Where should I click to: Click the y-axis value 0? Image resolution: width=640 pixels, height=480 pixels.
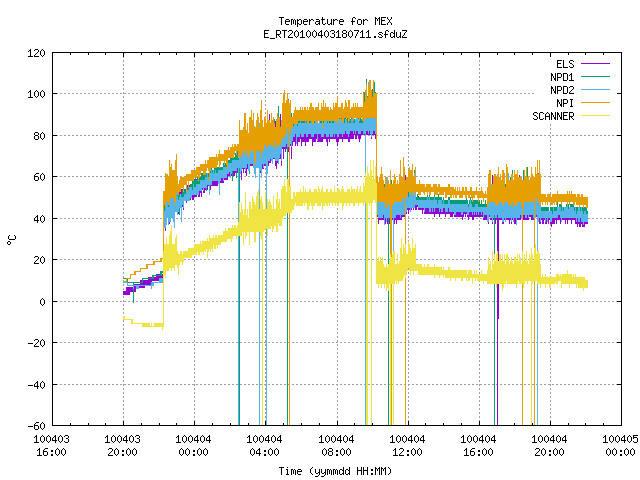[x=43, y=302]
